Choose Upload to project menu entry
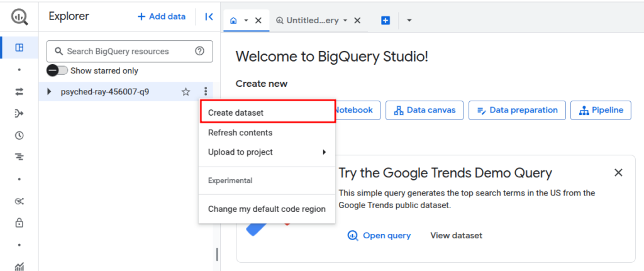This screenshot has height=271, width=644. tap(267, 152)
